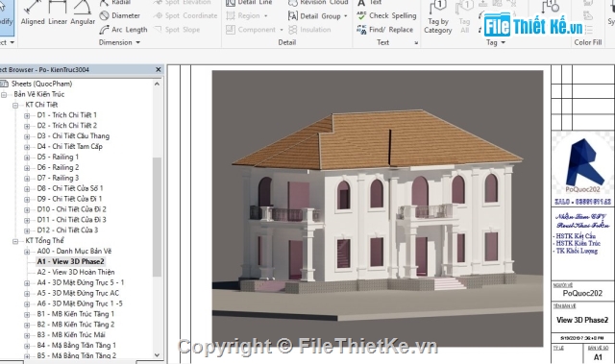Run Check Spelling
The image size is (615, 364).
point(386,15)
